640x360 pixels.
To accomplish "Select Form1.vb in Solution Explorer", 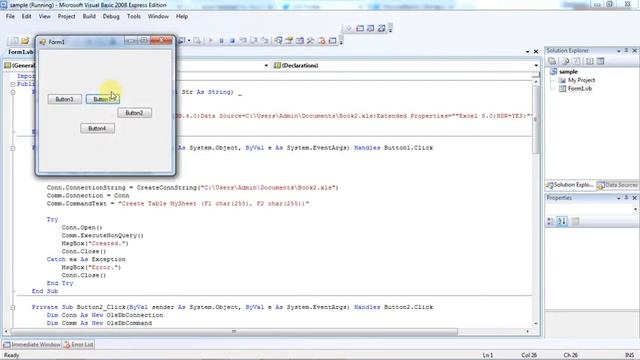I will [x=580, y=89].
